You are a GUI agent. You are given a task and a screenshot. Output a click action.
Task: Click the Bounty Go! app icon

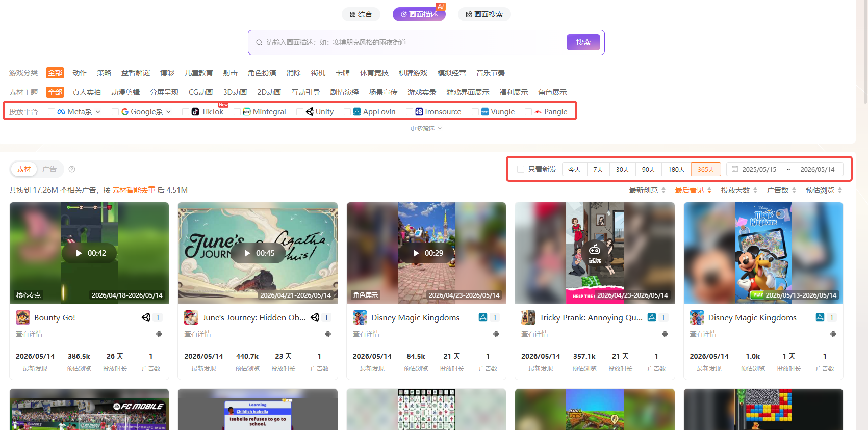23,317
